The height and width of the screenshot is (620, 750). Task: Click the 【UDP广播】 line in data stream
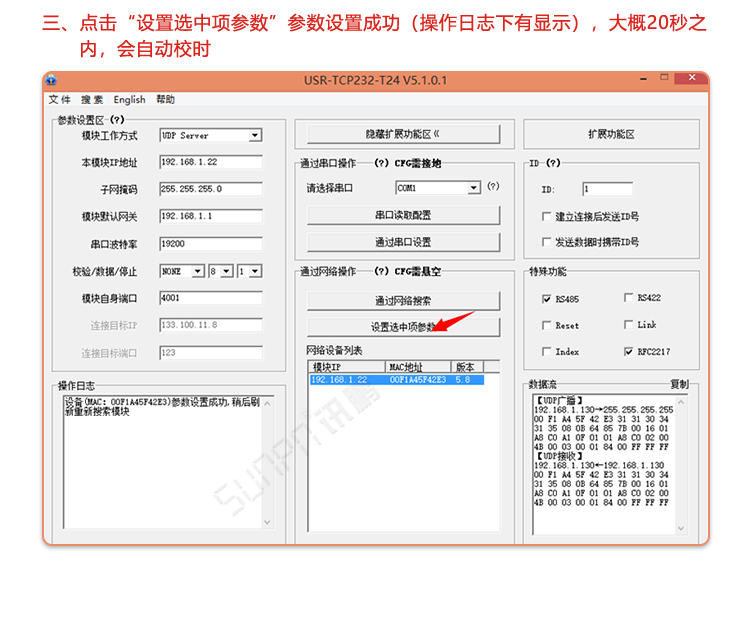point(559,400)
